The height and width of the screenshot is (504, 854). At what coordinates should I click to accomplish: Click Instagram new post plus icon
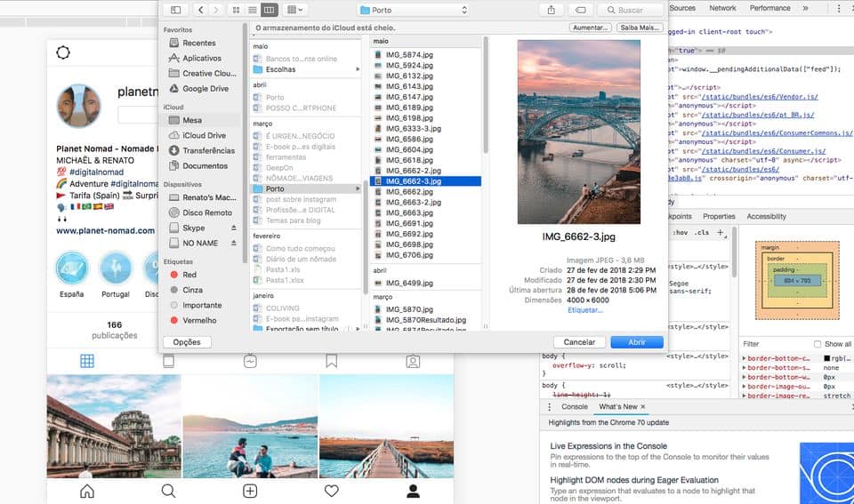(250, 491)
